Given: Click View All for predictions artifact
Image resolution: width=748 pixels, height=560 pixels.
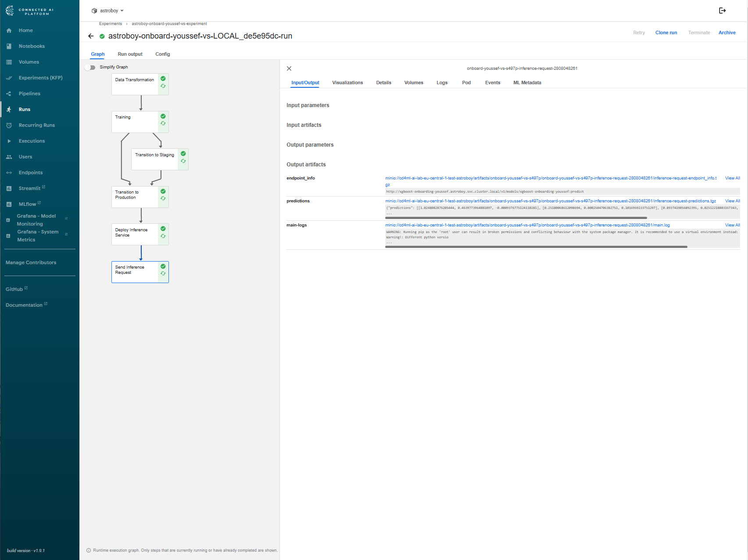Looking at the screenshot, I should [x=732, y=201].
